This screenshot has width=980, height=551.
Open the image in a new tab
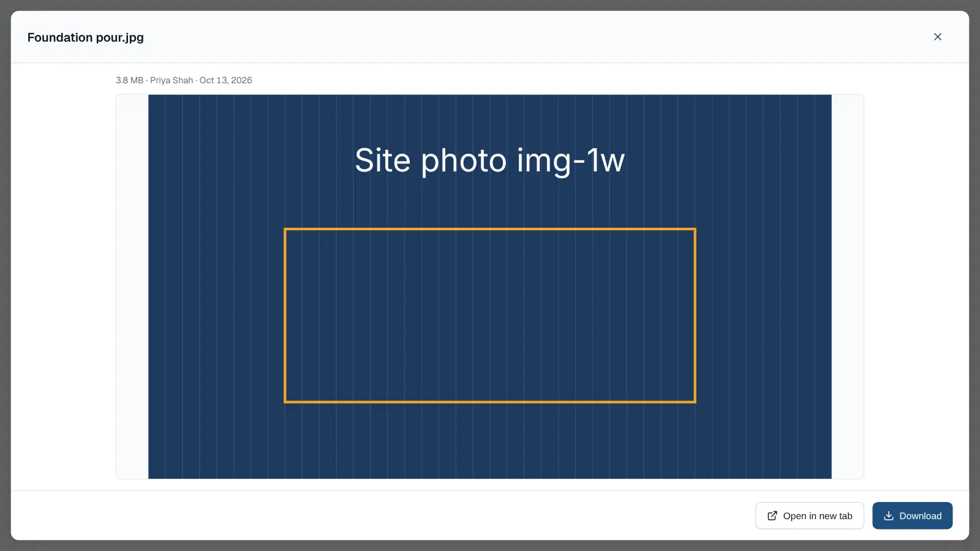point(809,515)
